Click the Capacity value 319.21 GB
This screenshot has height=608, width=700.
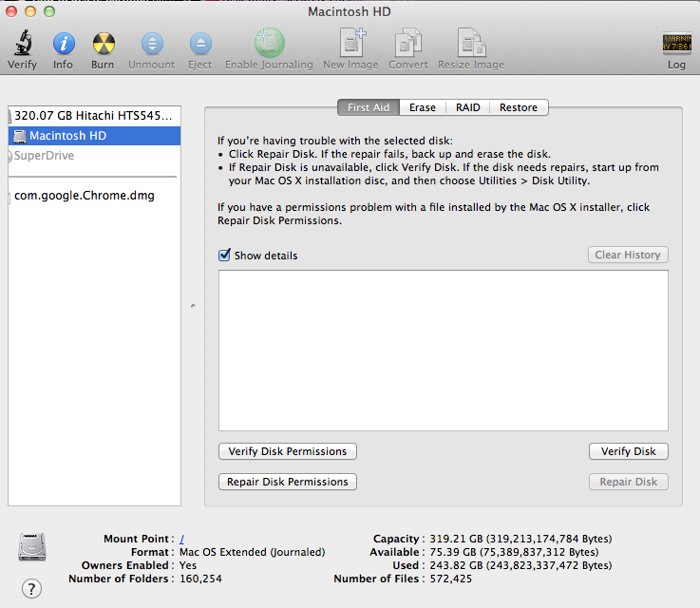[520, 539]
